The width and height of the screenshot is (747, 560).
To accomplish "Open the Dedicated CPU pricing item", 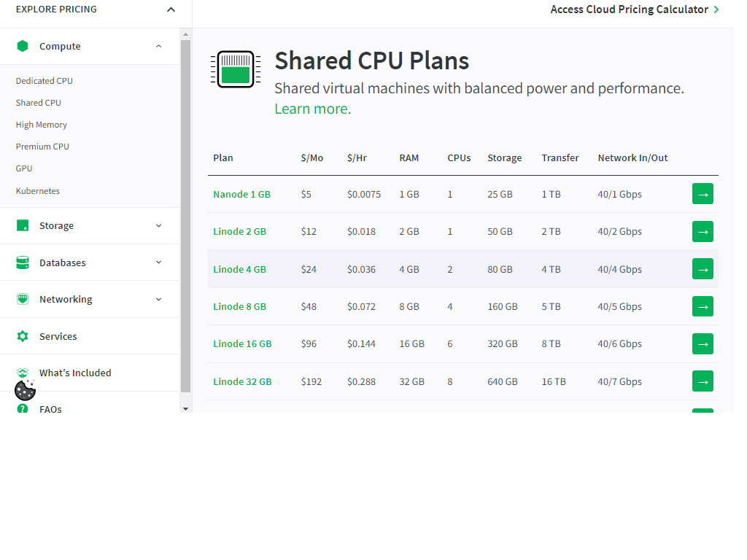I will [x=44, y=81].
